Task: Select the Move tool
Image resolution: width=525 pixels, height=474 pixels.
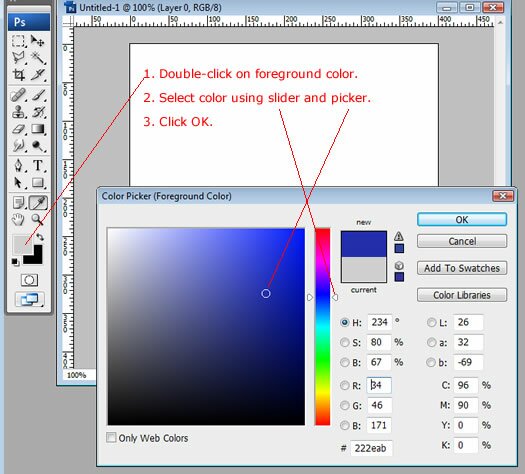Action: click(x=38, y=41)
